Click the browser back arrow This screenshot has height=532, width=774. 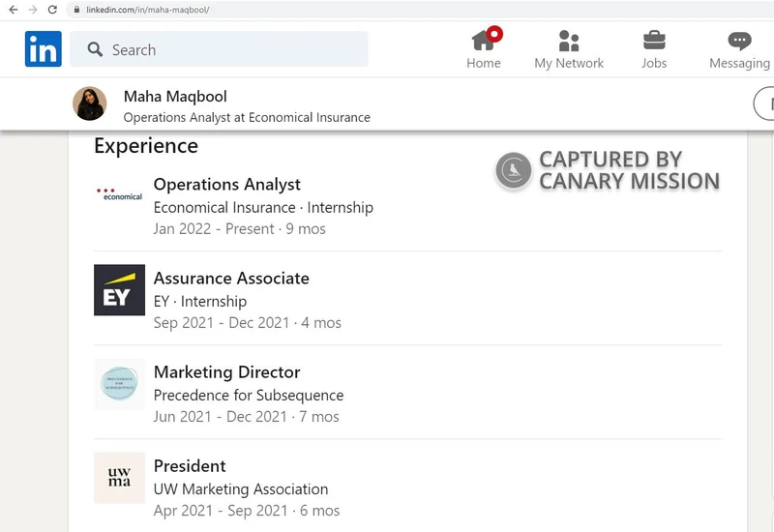click(x=14, y=10)
